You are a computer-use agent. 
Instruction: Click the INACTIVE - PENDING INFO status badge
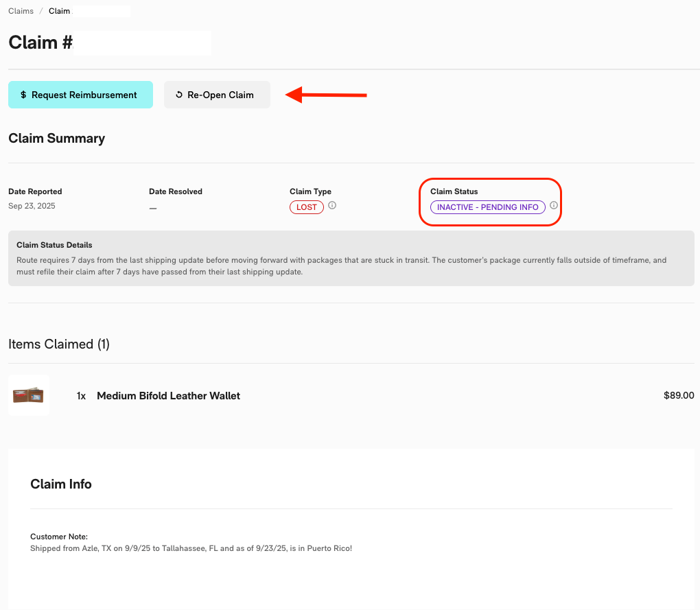[487, 207]
